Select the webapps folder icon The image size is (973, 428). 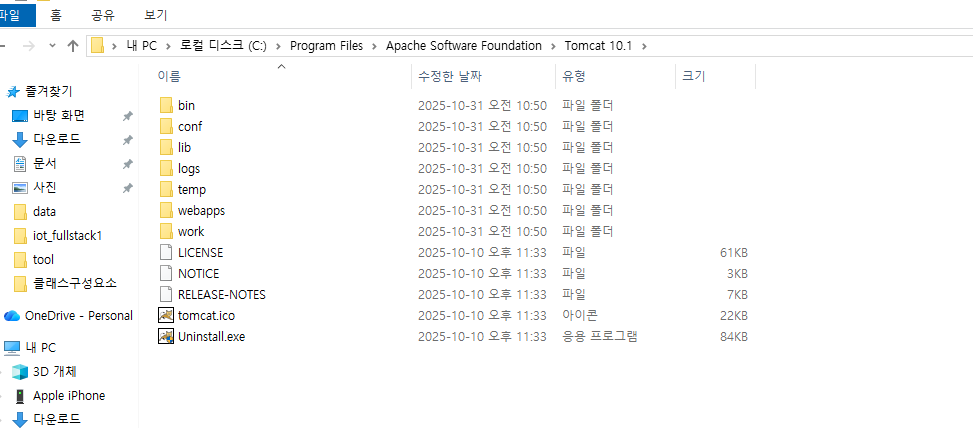click(x=166, y=210)
